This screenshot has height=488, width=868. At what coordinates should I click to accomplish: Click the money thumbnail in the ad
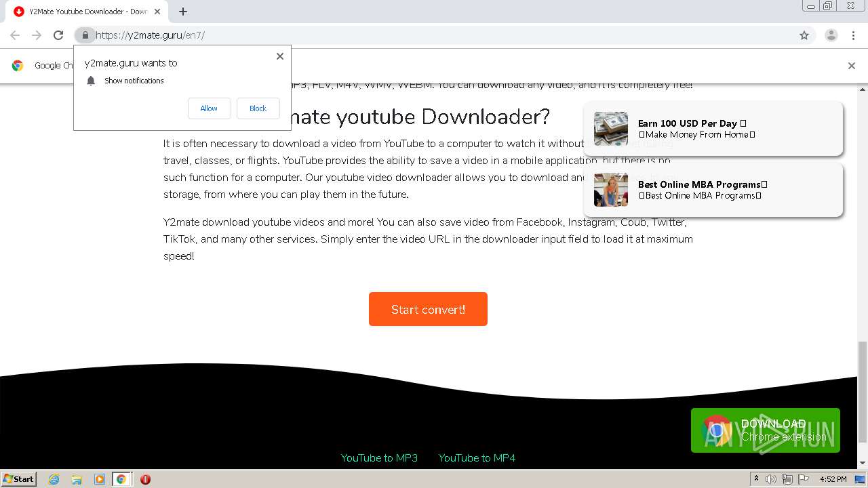611,129
